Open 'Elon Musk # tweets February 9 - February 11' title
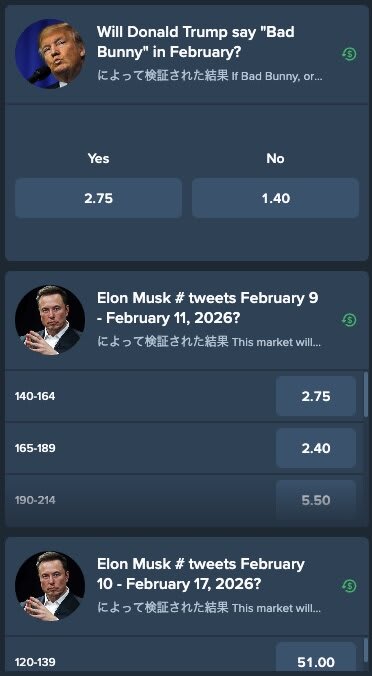Image resolution: width=372 pixels, height=676 pixels. point(208,308)
